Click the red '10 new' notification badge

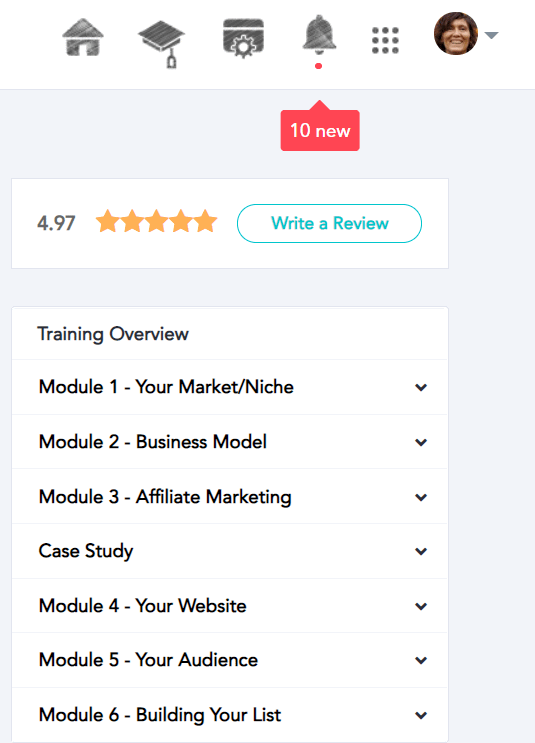(320, 130)
